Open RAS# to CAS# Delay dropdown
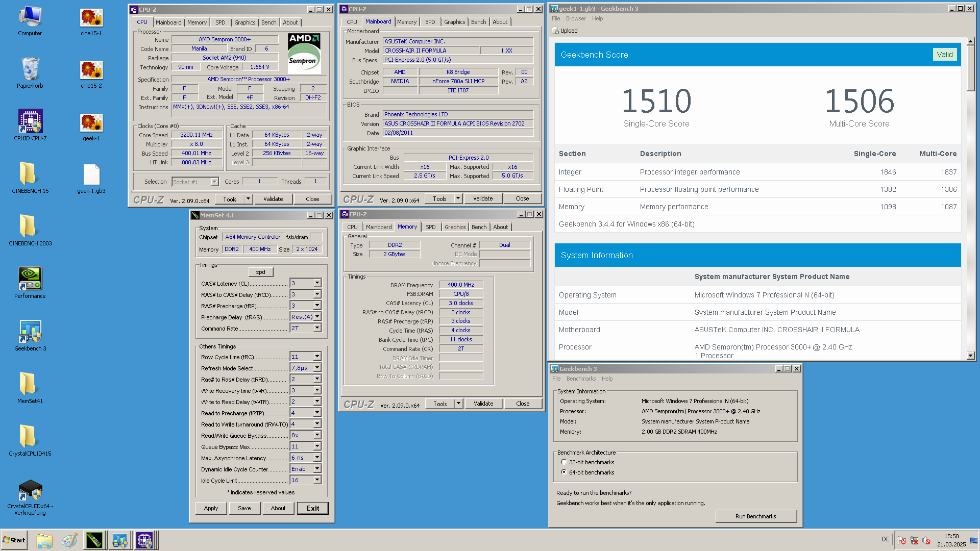Viewport: 980px width, 551px height. tap(317, 294)
